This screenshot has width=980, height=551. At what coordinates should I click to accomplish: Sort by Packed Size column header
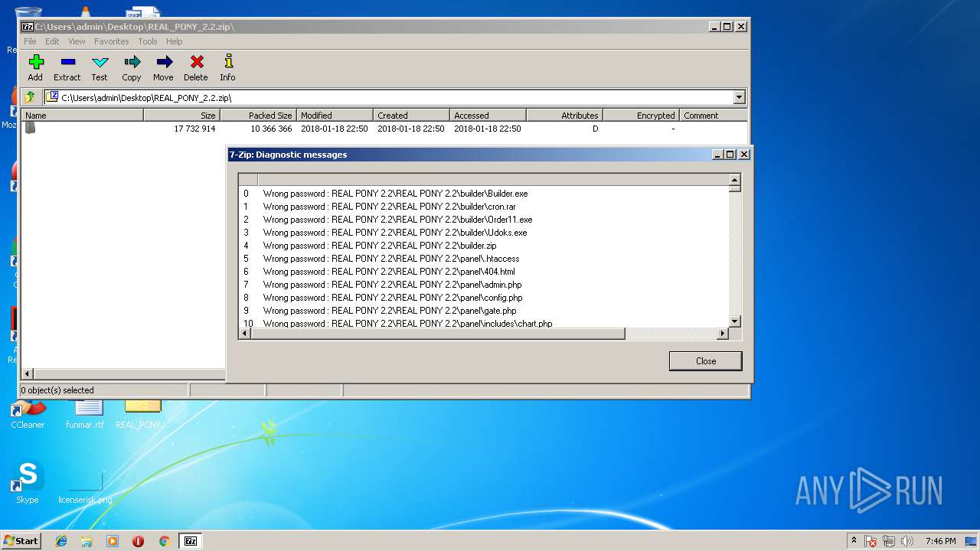pyautogui.click(x=259, y=116)
